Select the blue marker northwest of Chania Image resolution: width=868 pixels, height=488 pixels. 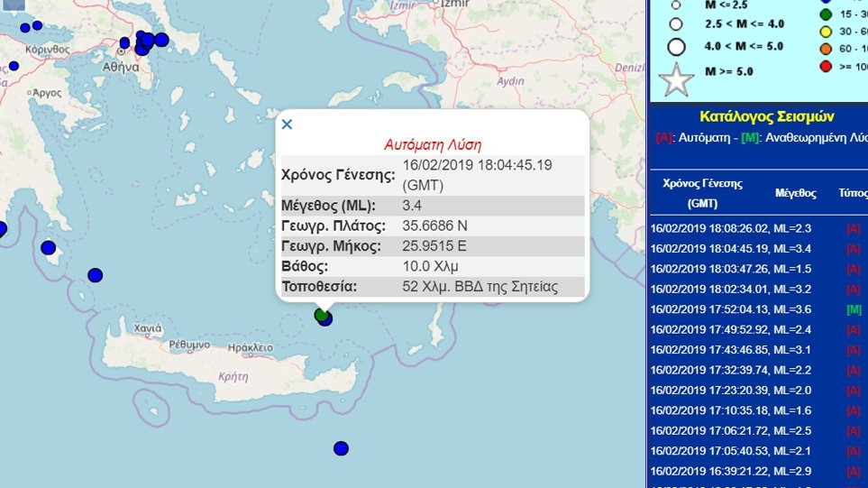[96, 275]
